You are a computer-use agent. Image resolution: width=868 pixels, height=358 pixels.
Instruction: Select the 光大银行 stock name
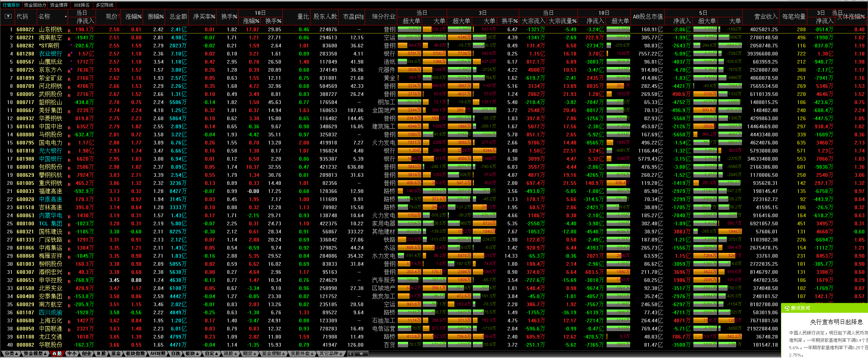pos(51,151)
